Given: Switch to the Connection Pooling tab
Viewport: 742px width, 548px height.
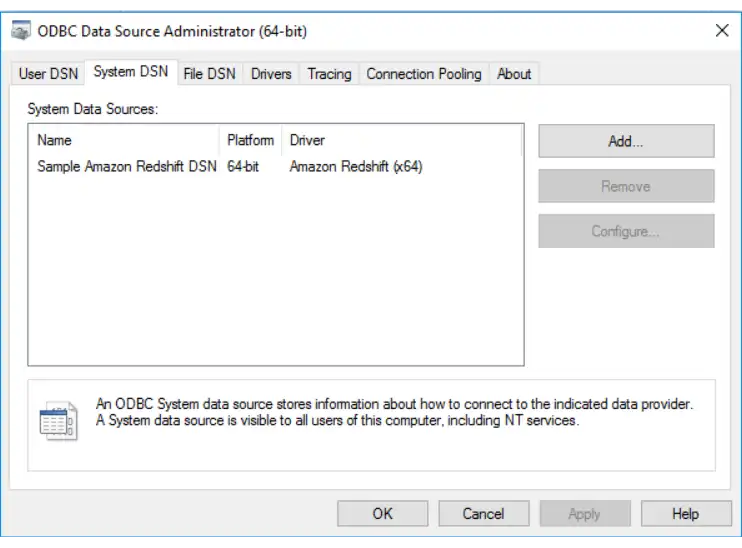Looking at the screenshot, I should tap(423, 74).
